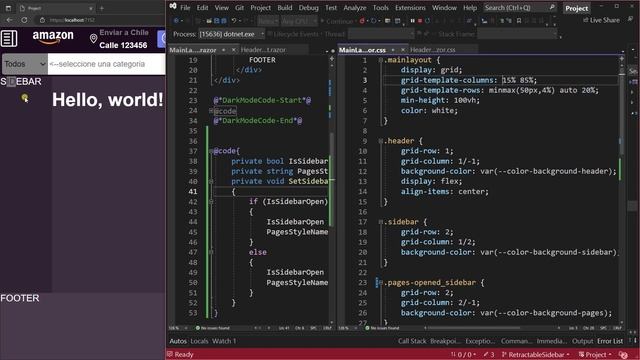Image resolution: width=640 pixels, height=360 pixels.
Task: Toggle the sidebar icon in Amazon page header
Action: click(x=9, y=39)
